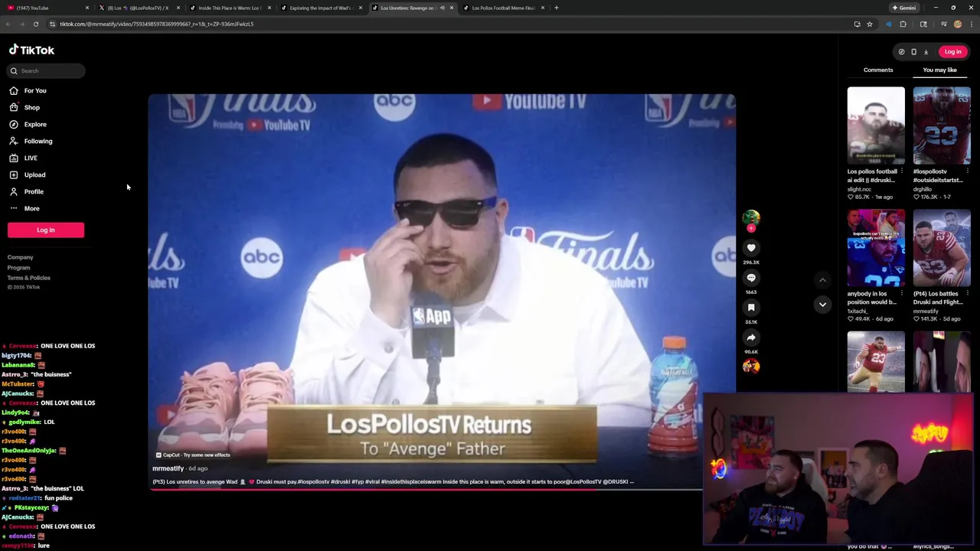The height and width of the screenshot is (551, 980).
Task: Open the Following feed
Action: [31, 141]
